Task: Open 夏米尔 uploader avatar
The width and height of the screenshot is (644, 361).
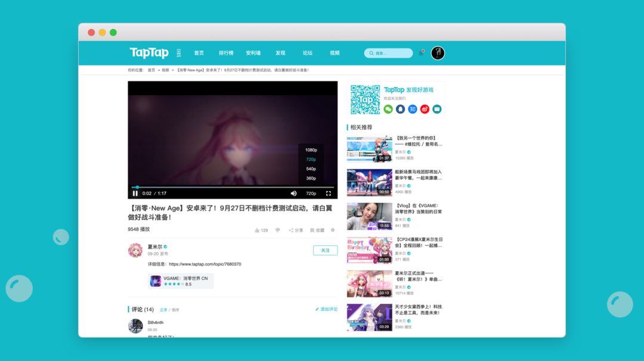Action: pos(135,250)
